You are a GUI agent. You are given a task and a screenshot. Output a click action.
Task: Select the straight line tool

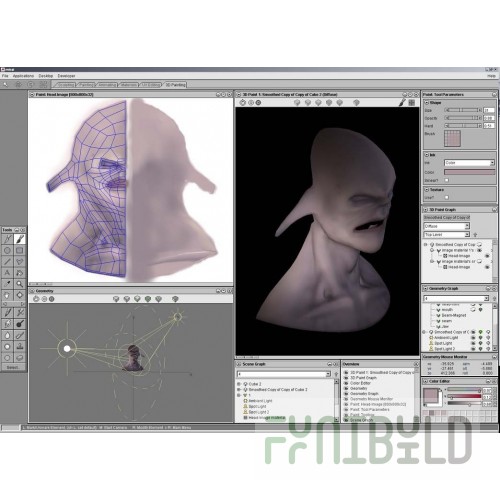tap(7, 262)
